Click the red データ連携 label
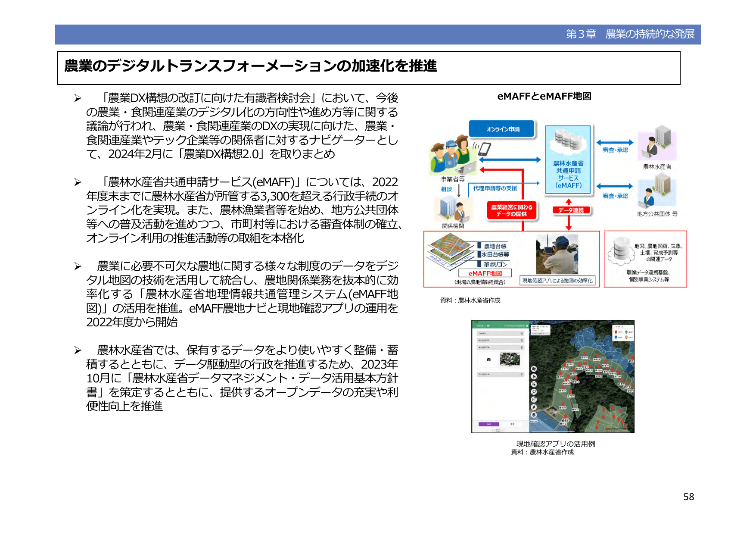 (571, 210)
